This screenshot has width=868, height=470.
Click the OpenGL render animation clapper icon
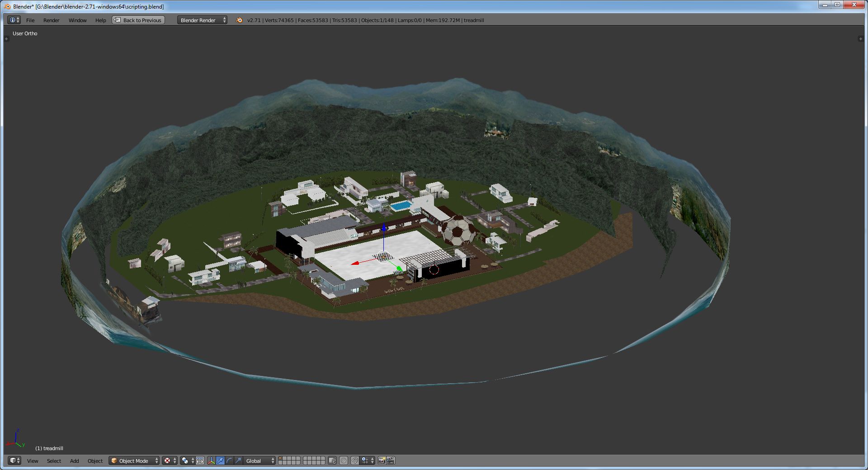[x=391, y=461]
